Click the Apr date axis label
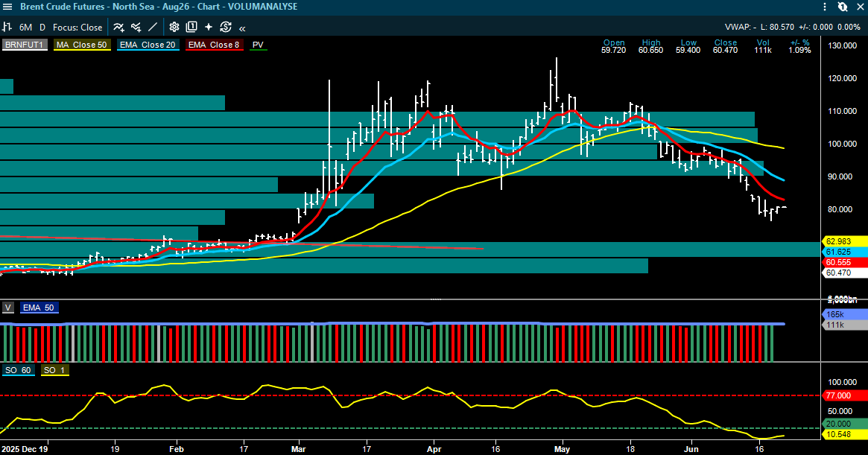This screenshot has height=455, width=868. click(x=434, y=449)
